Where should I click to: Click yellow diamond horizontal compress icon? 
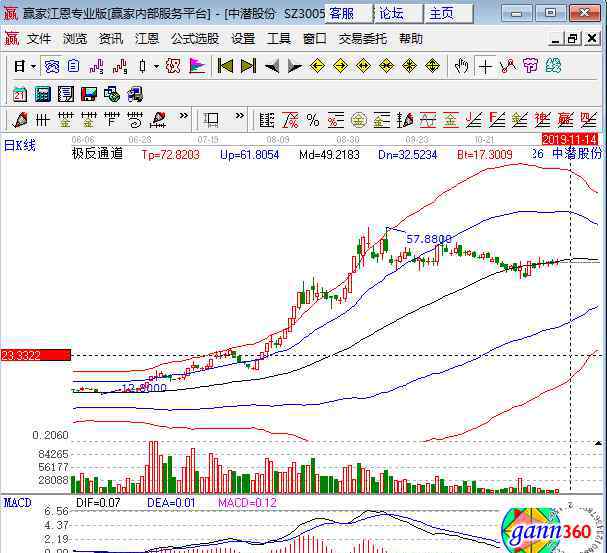386,66
